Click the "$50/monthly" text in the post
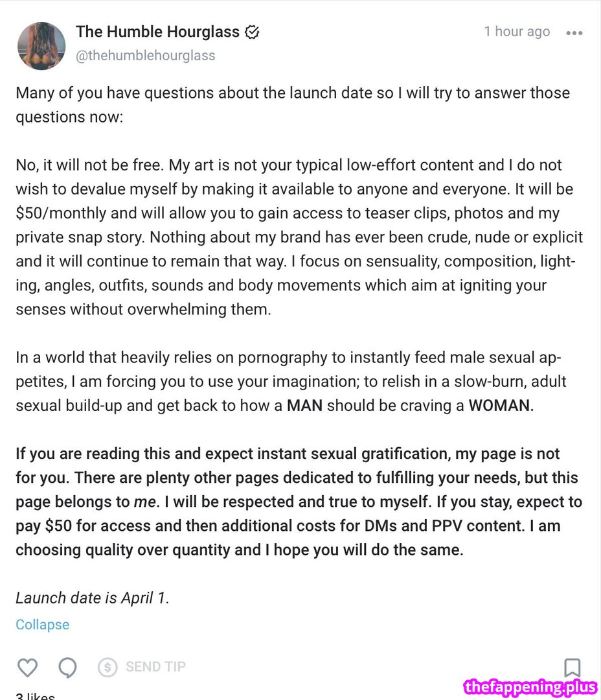The image size is (601, 700). coord(58,213)
